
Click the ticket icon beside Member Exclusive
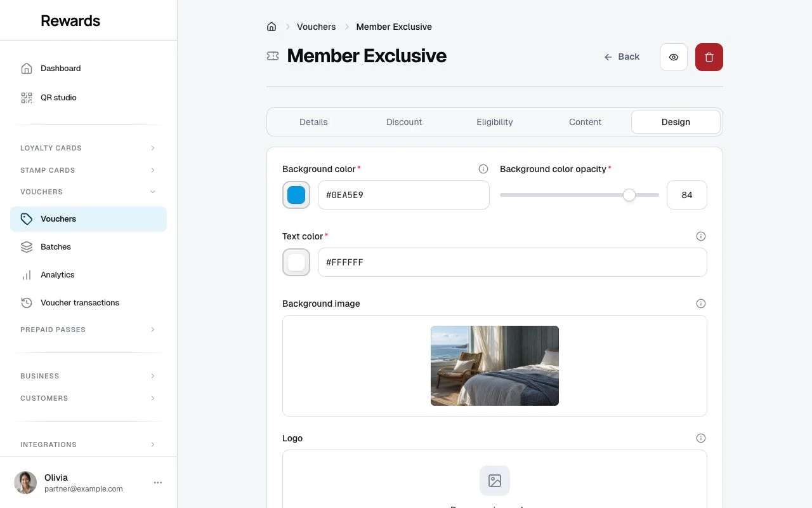click(273, 56)
